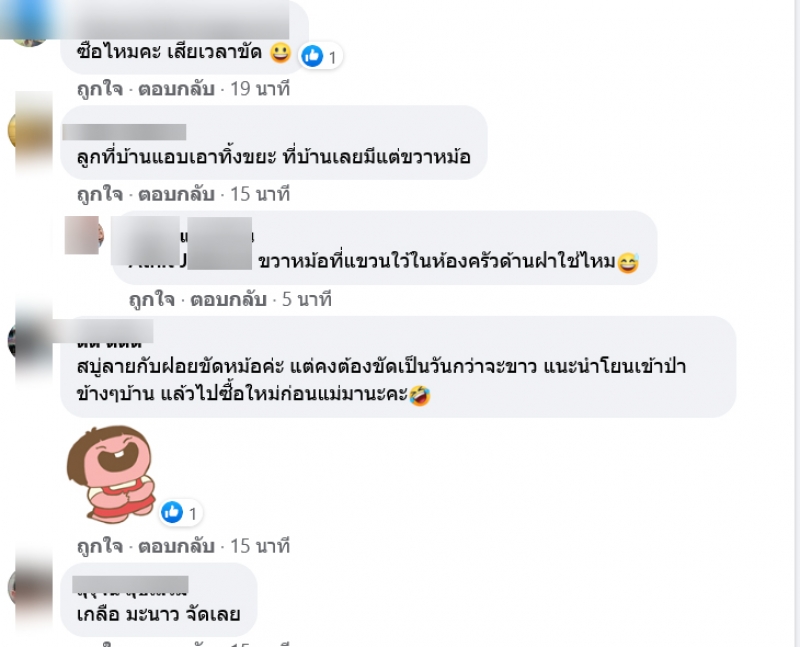Click ตอบกลับ under the 5 นาที reply
The height and width of the screenshot is (647, 800).
coord(229,299)
